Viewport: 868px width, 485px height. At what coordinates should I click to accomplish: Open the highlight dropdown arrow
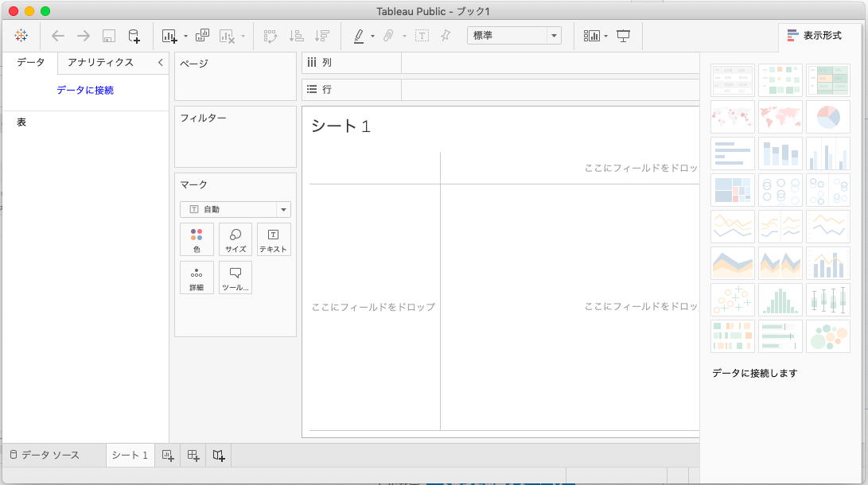click(372, 37)
